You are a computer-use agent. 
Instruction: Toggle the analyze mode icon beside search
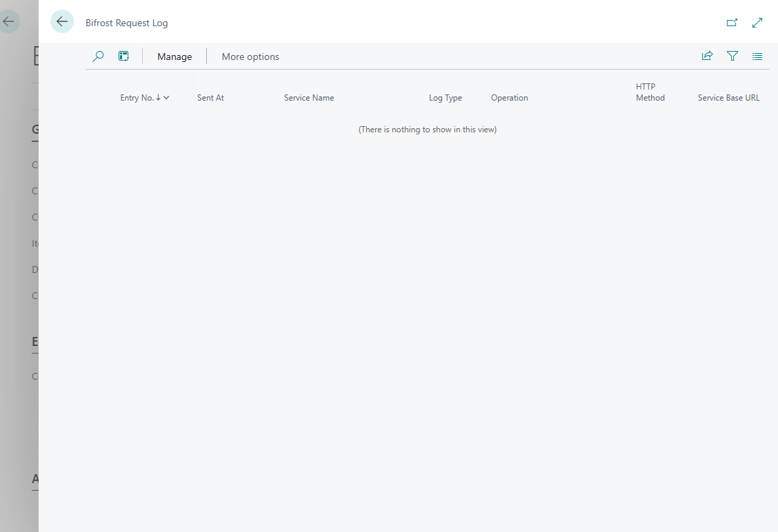point(123,57)
